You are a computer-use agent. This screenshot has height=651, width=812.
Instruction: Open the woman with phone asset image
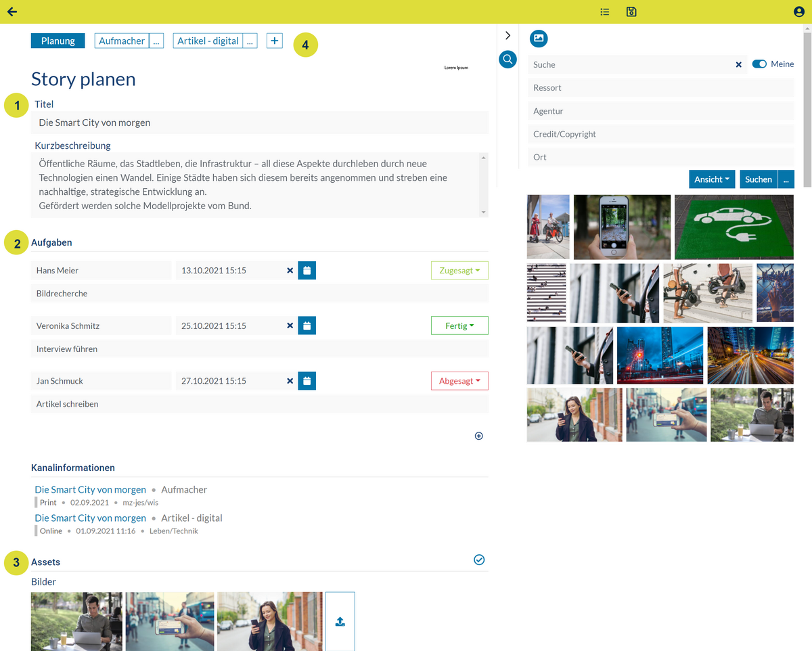(270, 621)
